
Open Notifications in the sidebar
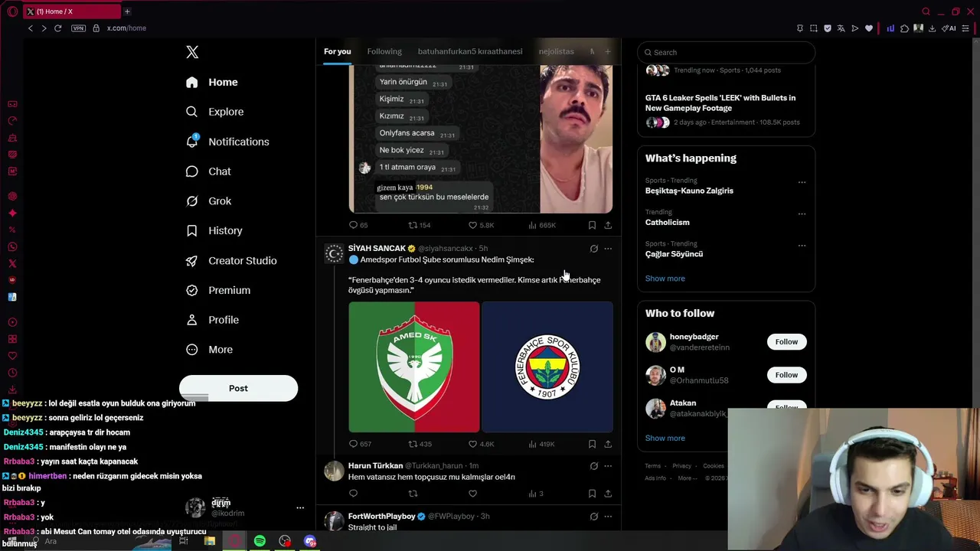click(x=227, y=142)
